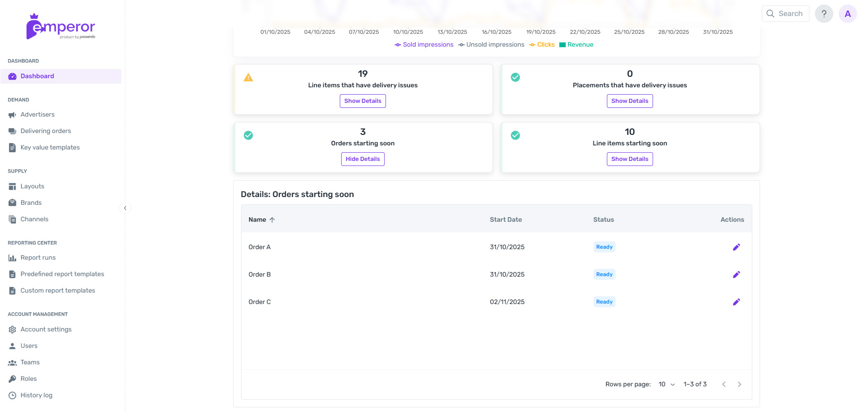Hide details for Orders starting soon

[363, 159]
